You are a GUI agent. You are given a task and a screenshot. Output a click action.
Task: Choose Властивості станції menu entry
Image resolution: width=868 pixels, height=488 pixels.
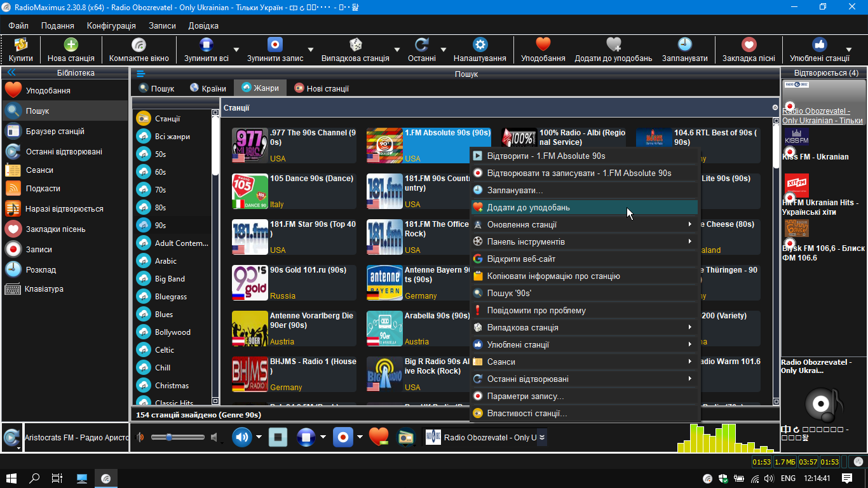[584, 413]
